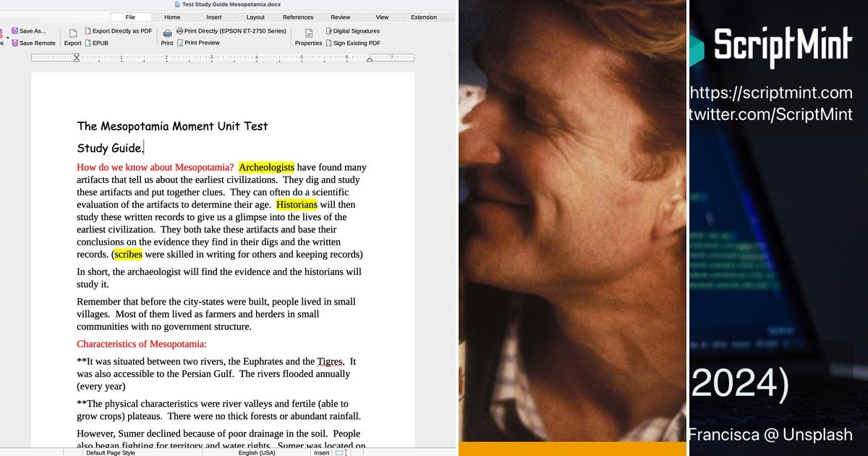Select the Extension tab
Screen dimensions: 868x456
[x=423, y=17]
